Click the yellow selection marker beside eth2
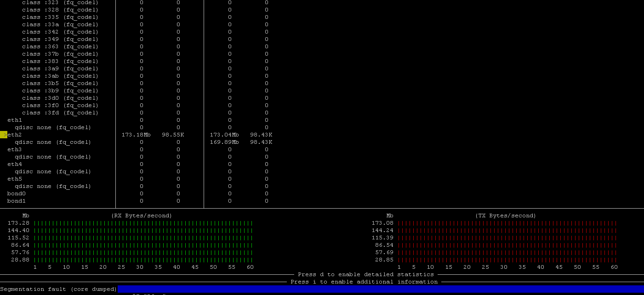The height and width of the screenshot is (295, 644). coord(4,135)
